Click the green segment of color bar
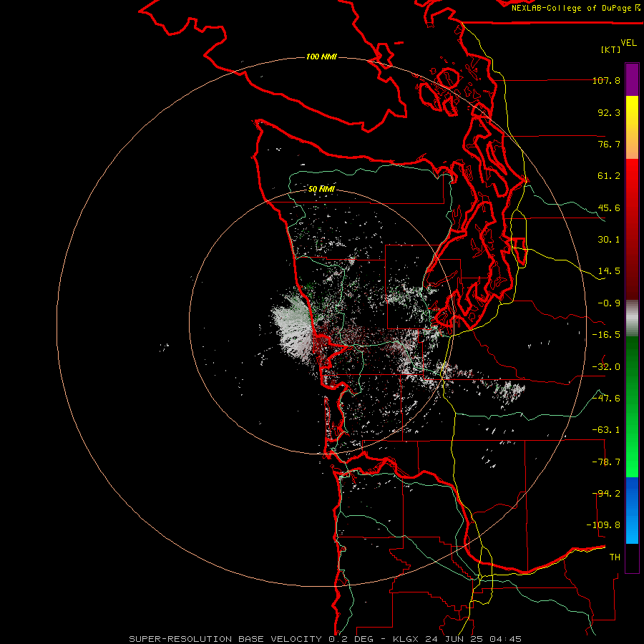Image resolution: width=644 pixels, height=644 pixels. pos(632,406)
